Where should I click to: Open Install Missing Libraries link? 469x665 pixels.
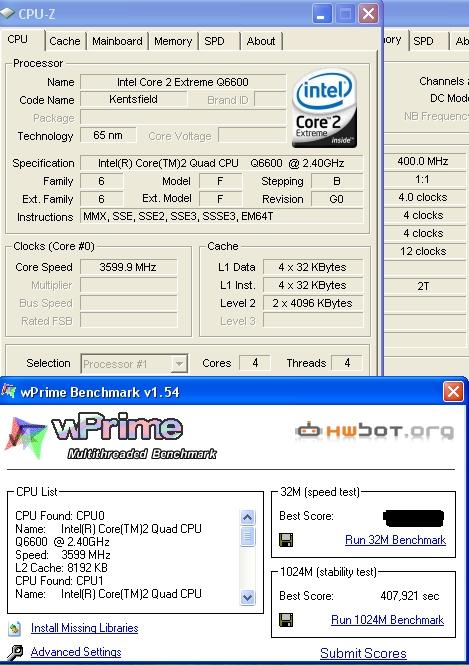pyautogui.click(x=84, y=628)
